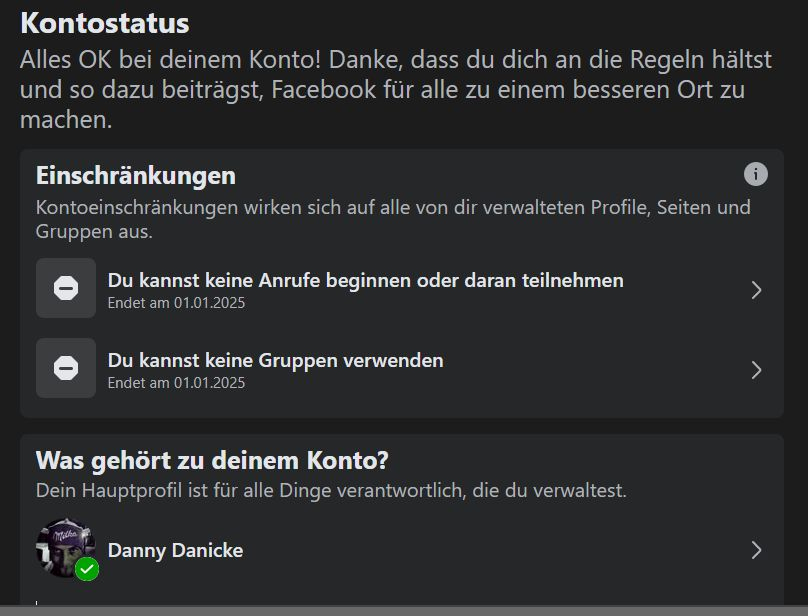808x616 pixels.
Task: Click the Einschränkungen section heading
Action: tap(136, 176)
